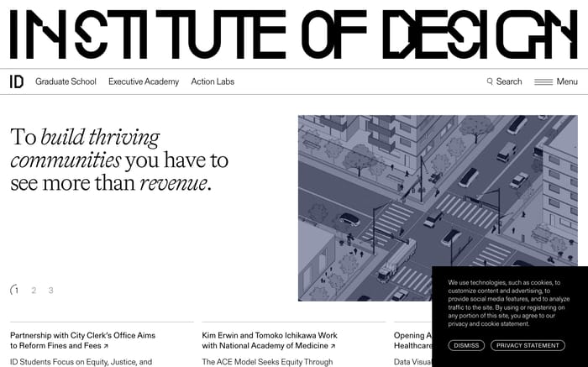Open the Privacy Statement
The width and height of the screenshot is (588, 367).
point(528,346)
